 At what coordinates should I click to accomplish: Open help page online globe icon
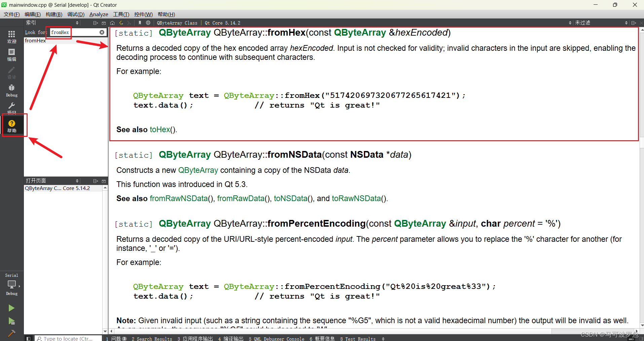pyautogui.click(x=148, y=23)
